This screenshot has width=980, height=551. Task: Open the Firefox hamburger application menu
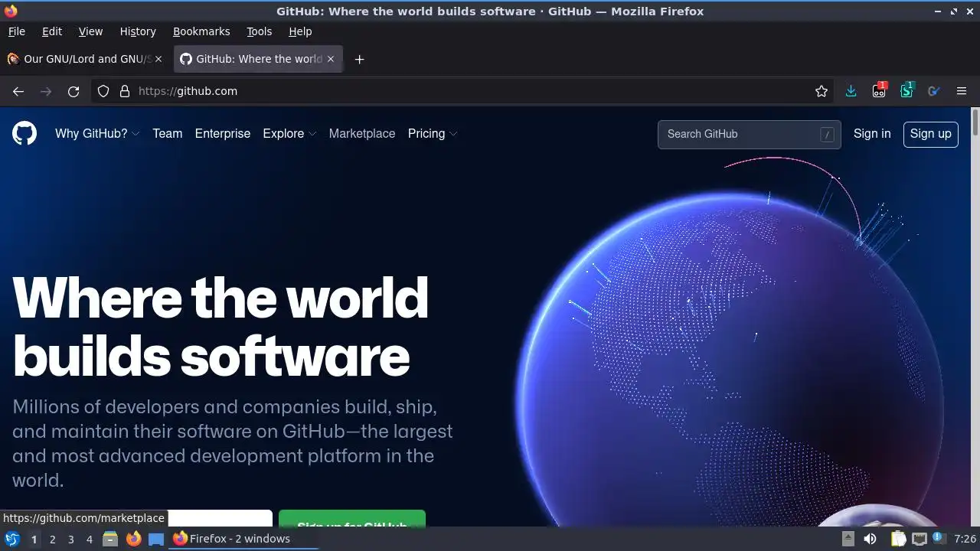coord(962,91)
